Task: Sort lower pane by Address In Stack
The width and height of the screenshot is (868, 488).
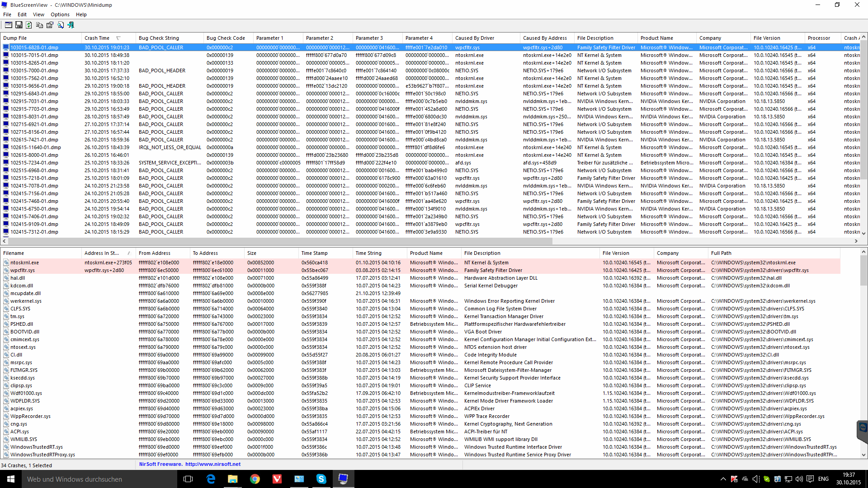Action: point(102,253)
